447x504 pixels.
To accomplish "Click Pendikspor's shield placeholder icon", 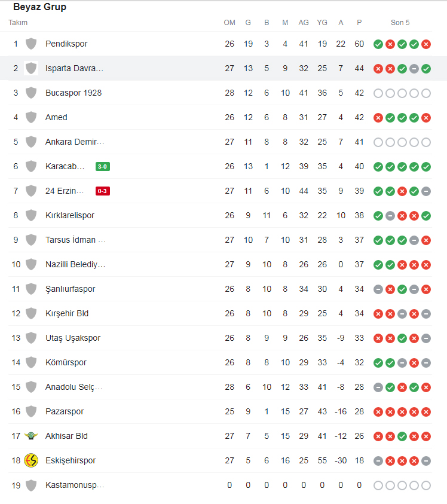I will (31, 44).
